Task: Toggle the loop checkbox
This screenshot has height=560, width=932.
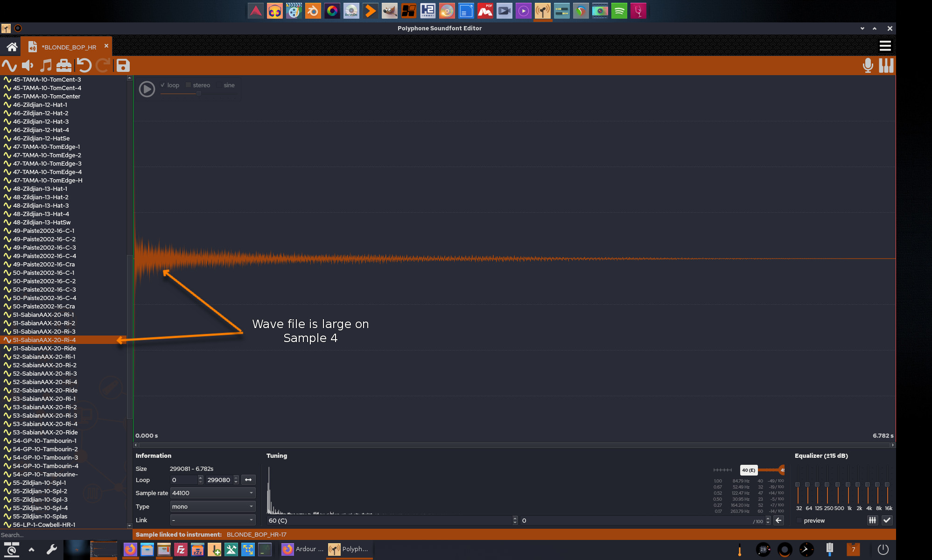Action: point(163,85)
